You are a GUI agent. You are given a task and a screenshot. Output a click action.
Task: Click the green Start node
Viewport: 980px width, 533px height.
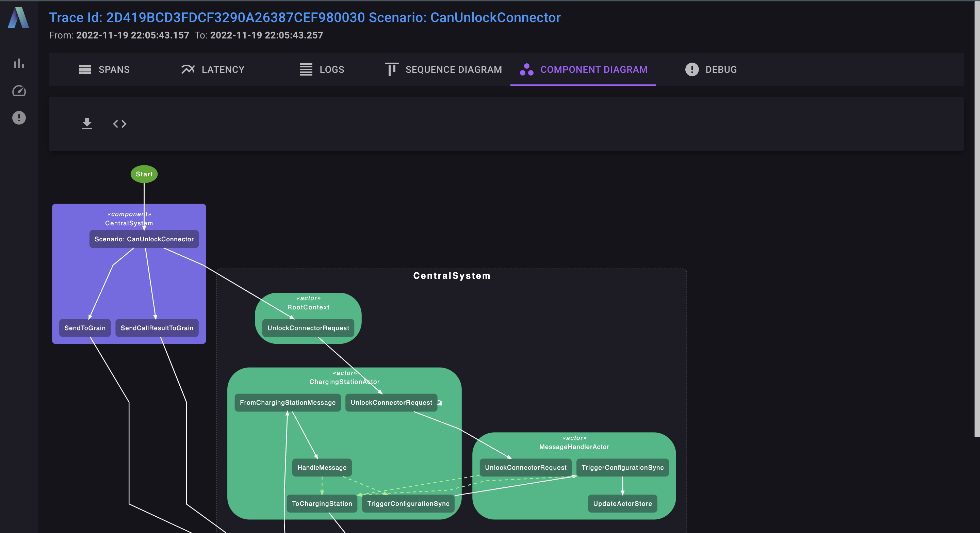coord(144,174)
